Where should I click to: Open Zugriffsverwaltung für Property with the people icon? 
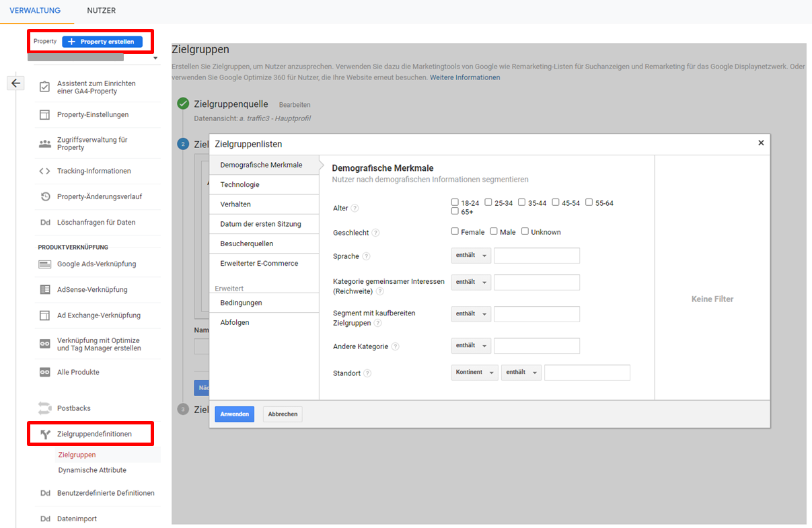click(x=44, y=143)
